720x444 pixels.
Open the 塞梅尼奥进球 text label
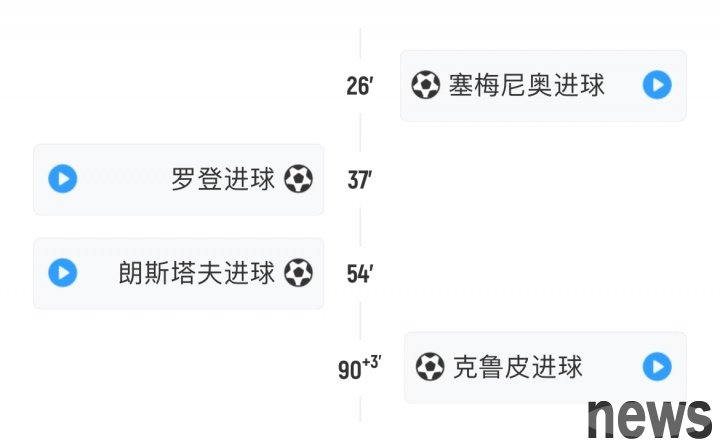(527, 85)
